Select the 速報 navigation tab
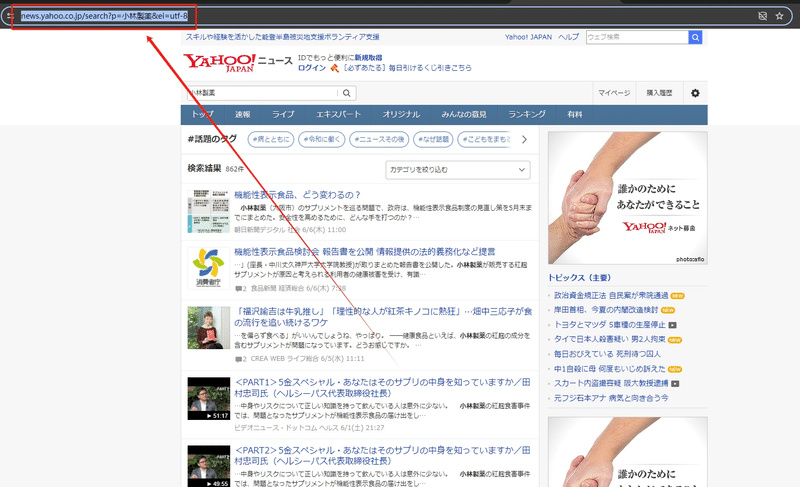This screenshot has width=800, height=487. coord(242,115)
